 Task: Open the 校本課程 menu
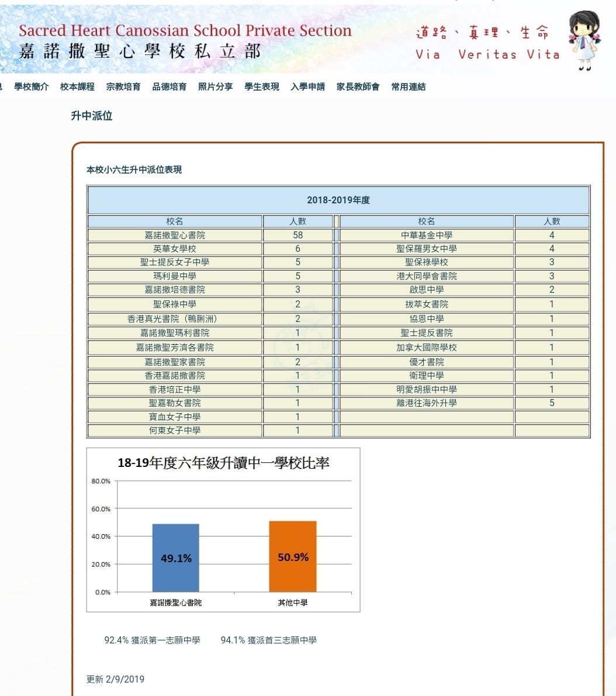[77, 86]
